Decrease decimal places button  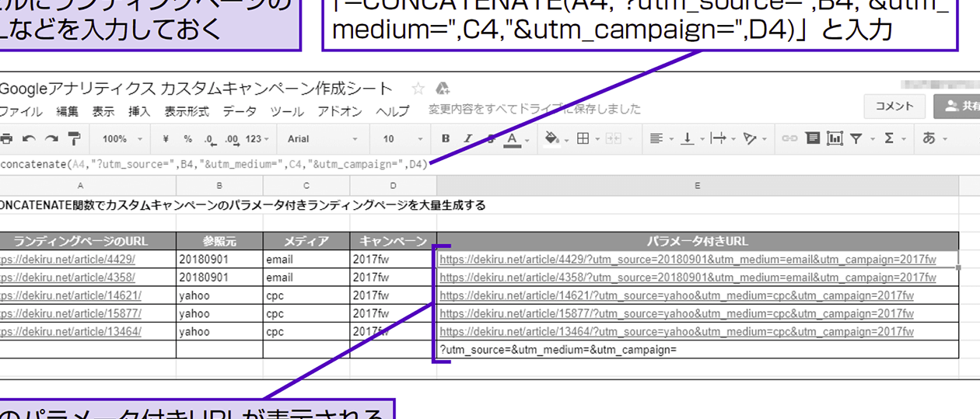(209, 139)
